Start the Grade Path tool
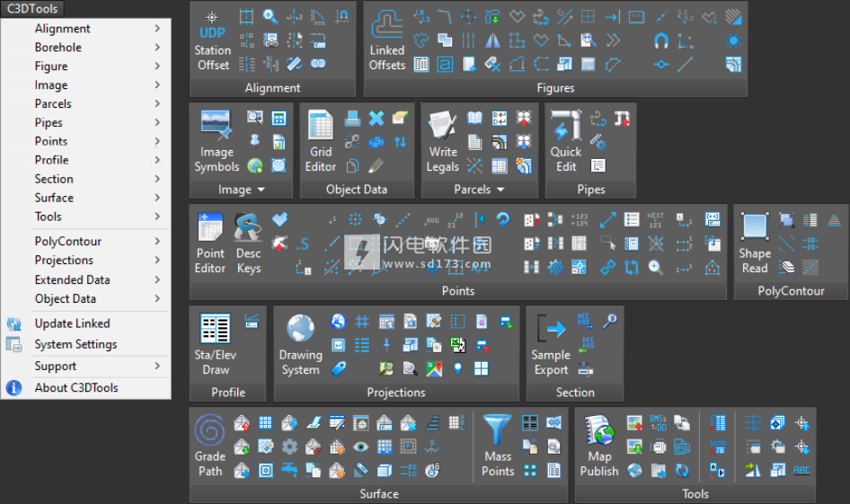 tap(209, 446)
